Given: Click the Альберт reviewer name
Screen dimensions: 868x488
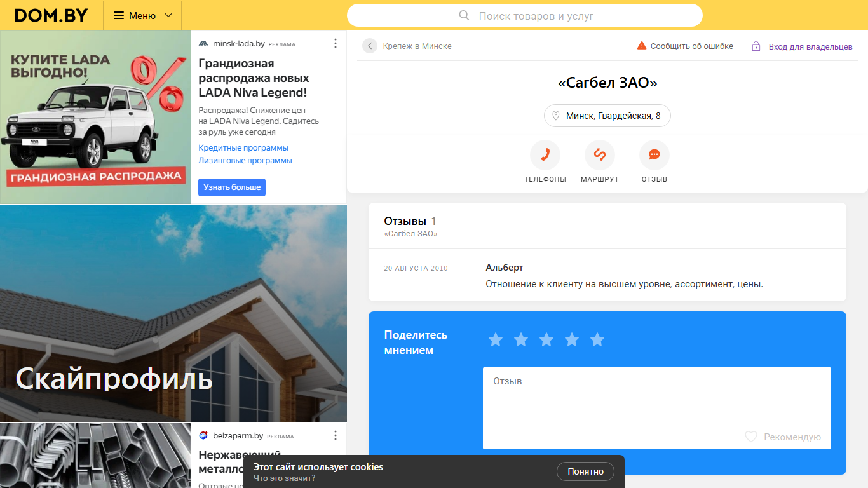Looking at the screenshot, I should [505, 268].
